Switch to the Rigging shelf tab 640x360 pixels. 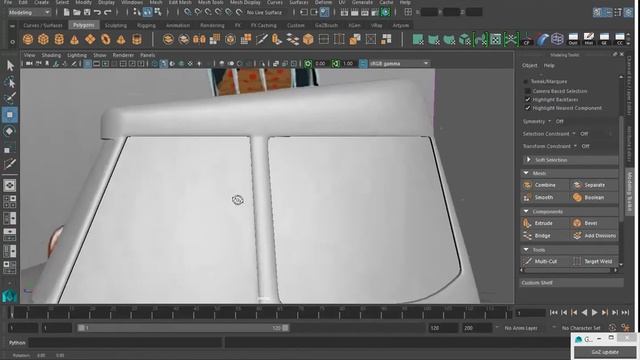[x=146, y=25]
